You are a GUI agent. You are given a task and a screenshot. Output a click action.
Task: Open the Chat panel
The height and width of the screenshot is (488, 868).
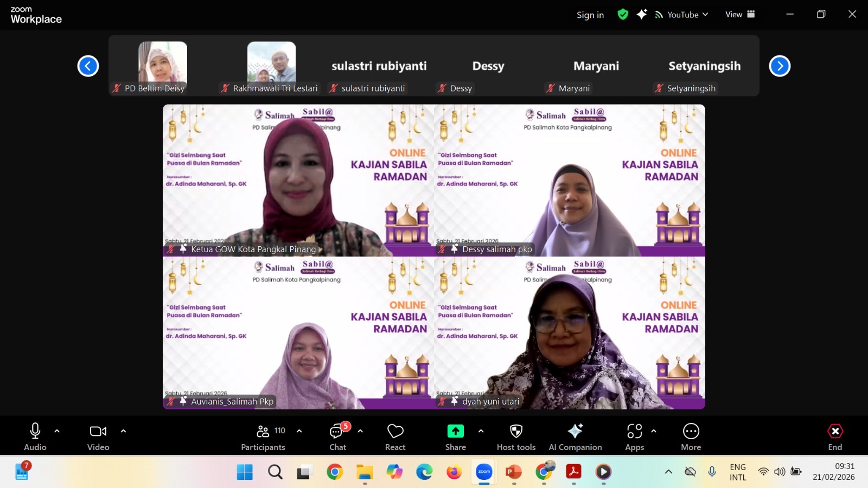[x=337, y=437]
